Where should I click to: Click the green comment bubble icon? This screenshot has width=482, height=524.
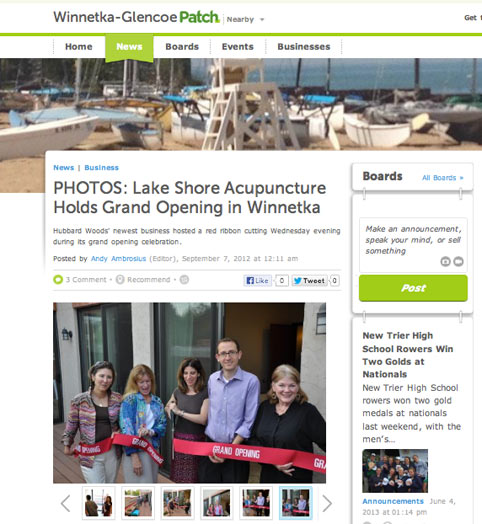pyautogui.click(x=58, y=280)
